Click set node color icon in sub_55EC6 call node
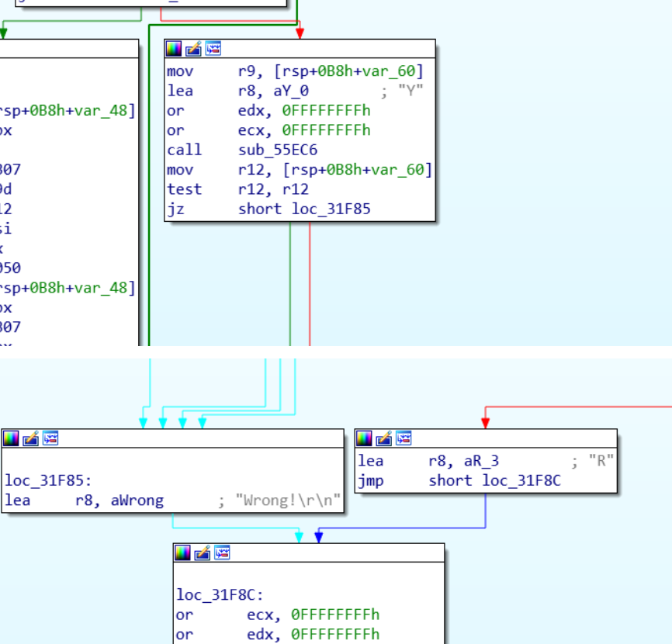672x644 pixels. (174, 49)
